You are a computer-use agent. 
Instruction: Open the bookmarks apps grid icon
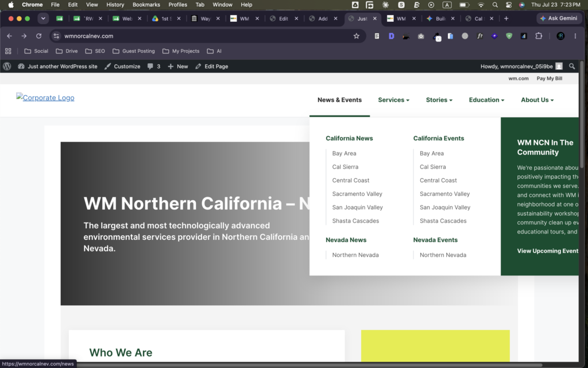8,51
